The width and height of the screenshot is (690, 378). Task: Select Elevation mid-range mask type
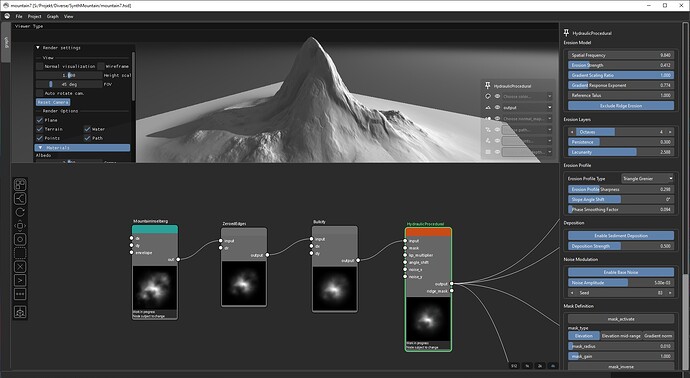tap(621, 336)
